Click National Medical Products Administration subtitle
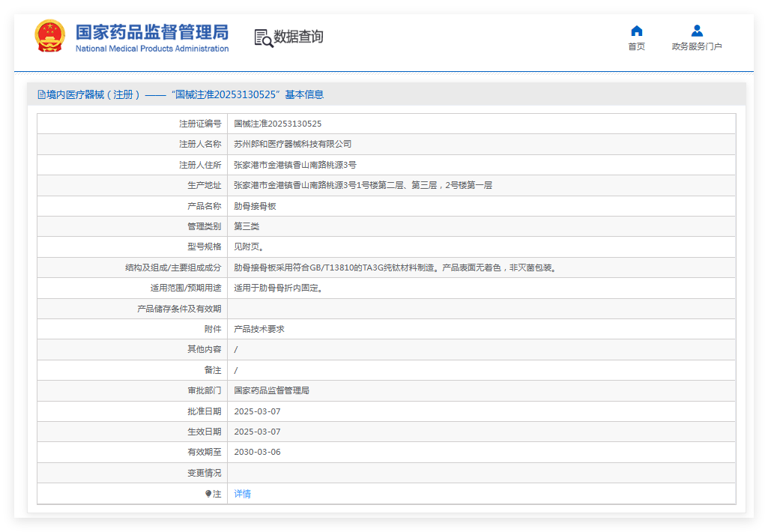Screen dimensions: 768x532 click(152, 49)
